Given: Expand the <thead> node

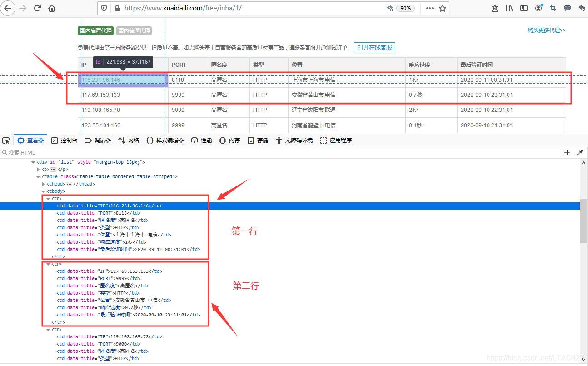Looking at the screenshot, I should [43, 184].
